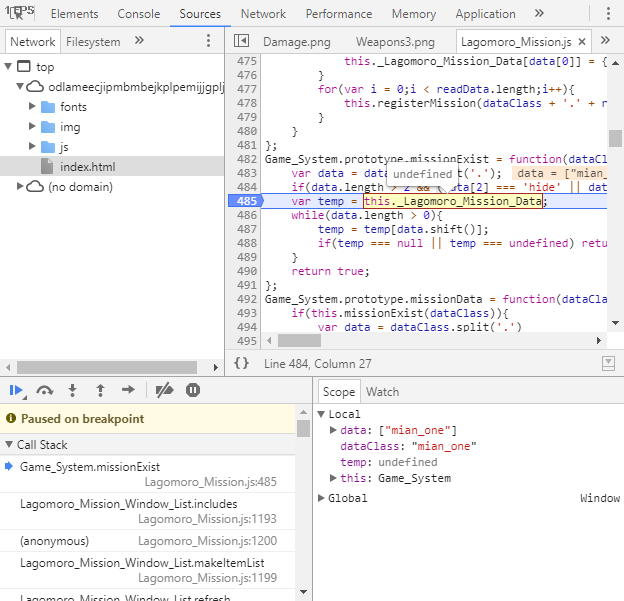
Task: Click the code editor vertical scrollbar thumb
Action: [615, 138]
